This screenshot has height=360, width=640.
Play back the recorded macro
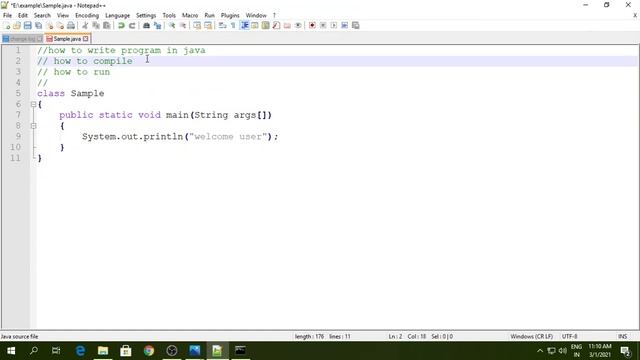click(333, 25)
